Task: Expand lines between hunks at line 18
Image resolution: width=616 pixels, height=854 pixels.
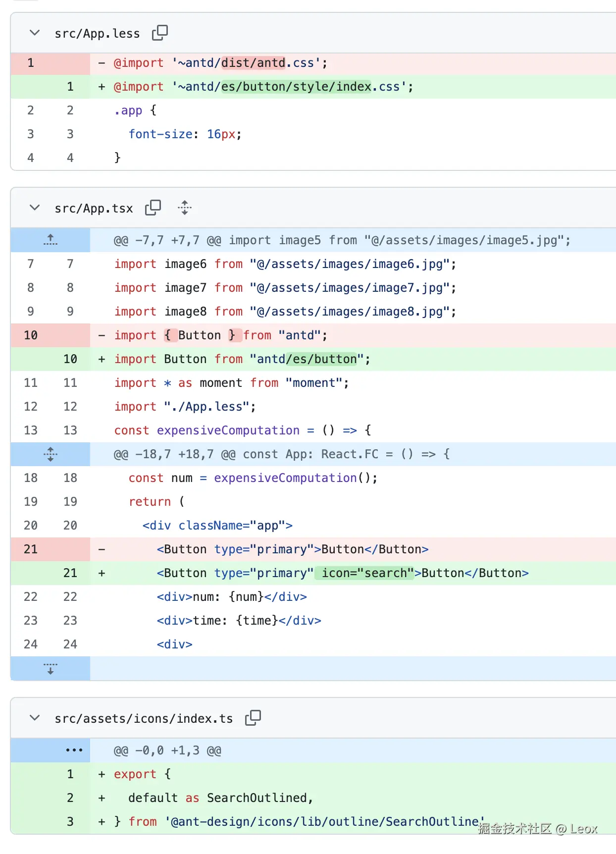Action: (50, 454)
